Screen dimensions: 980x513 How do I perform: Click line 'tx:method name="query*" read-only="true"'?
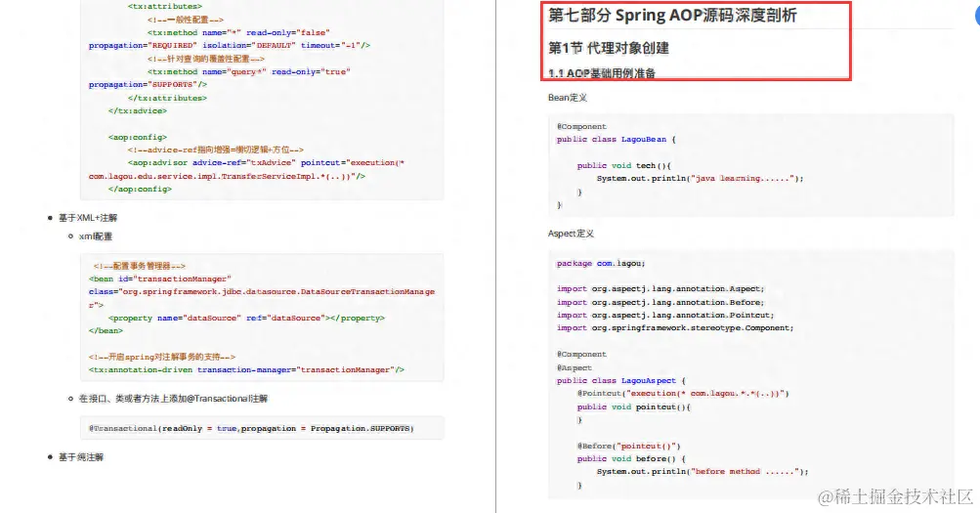click(249, 72)
